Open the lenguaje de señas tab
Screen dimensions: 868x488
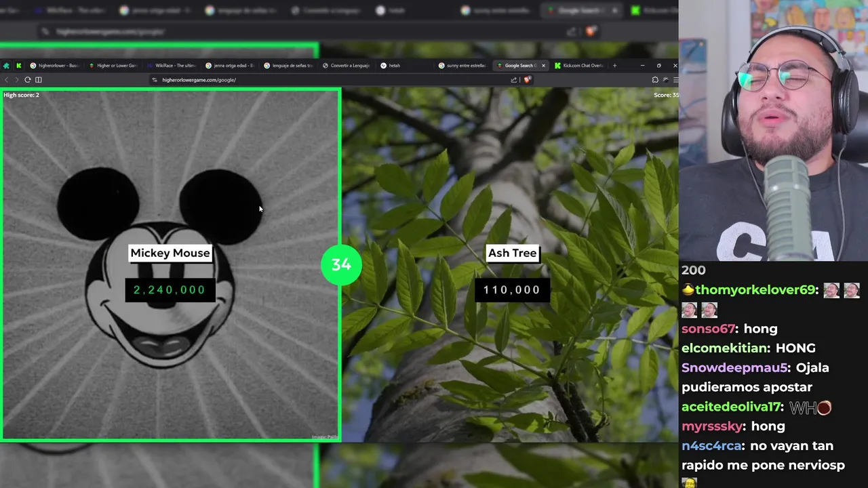coord(288,66)
